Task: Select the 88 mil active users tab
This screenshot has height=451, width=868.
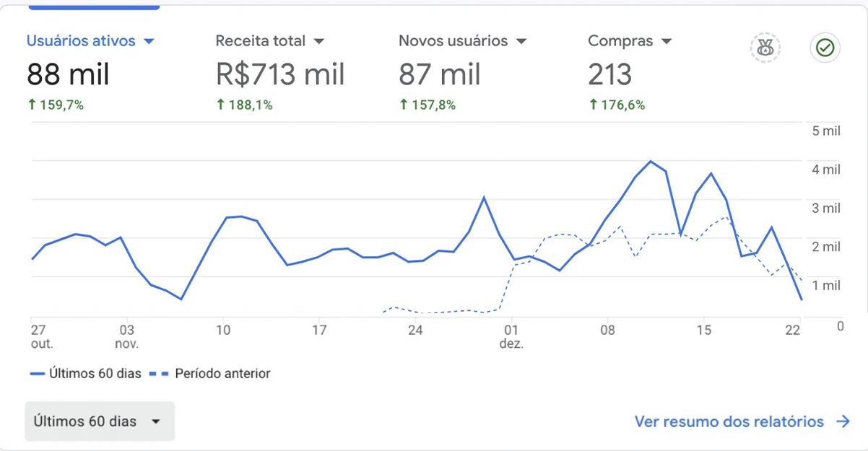Action: pos(68,74)
